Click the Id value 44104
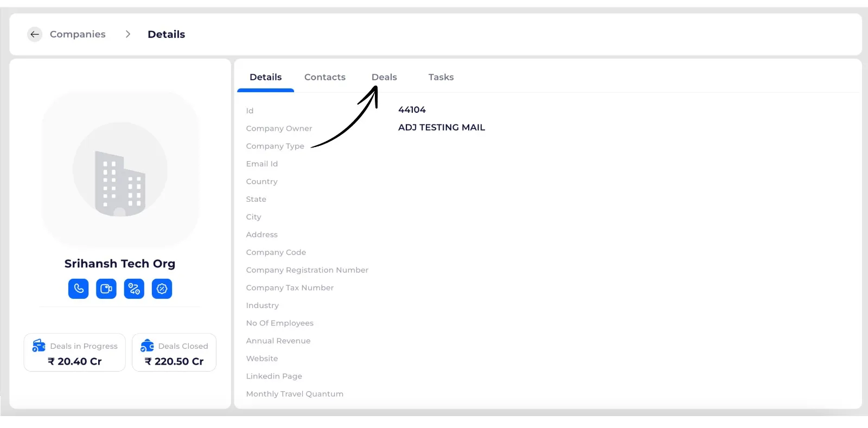 [x=412, y=110]
